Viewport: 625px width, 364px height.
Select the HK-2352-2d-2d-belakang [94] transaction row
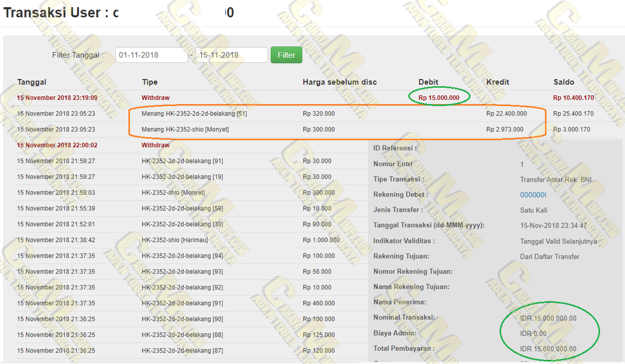point(182,256)
